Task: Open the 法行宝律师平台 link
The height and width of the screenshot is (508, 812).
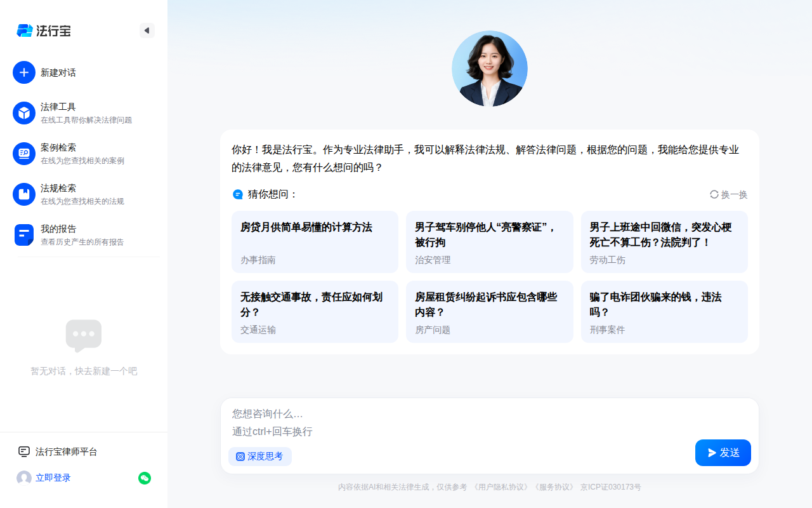Action: 67,451
